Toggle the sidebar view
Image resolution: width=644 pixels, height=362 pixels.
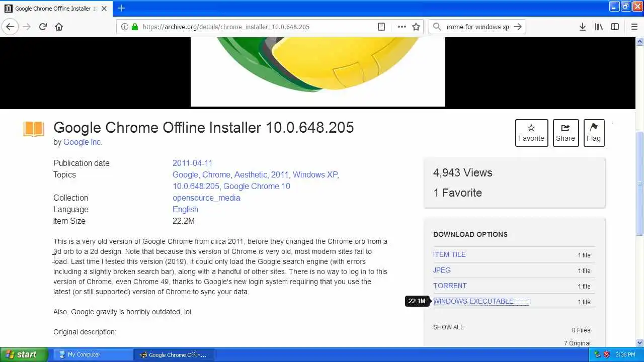click(615, 27)
